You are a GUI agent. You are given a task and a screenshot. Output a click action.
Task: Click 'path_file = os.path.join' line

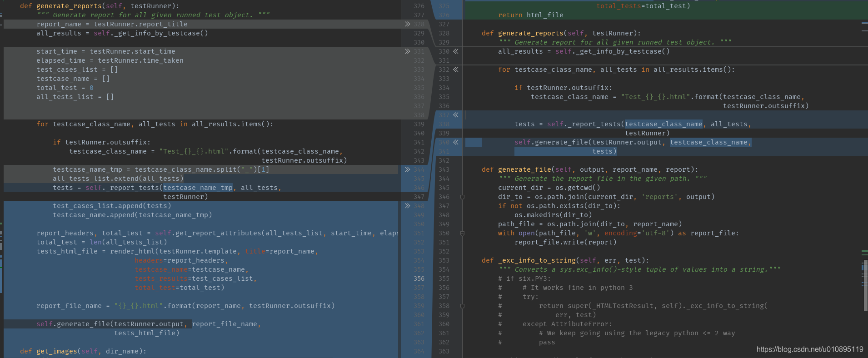[x=590, y=224]
